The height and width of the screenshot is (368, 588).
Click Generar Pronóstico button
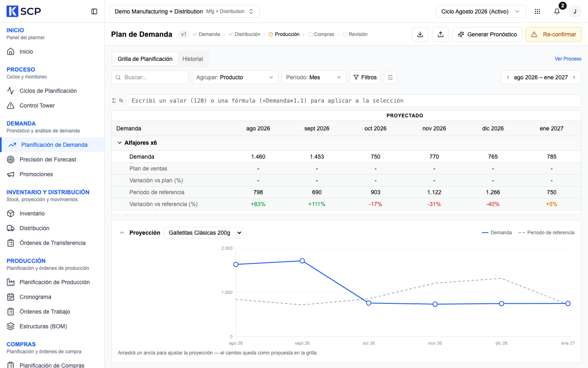(487, 34)
